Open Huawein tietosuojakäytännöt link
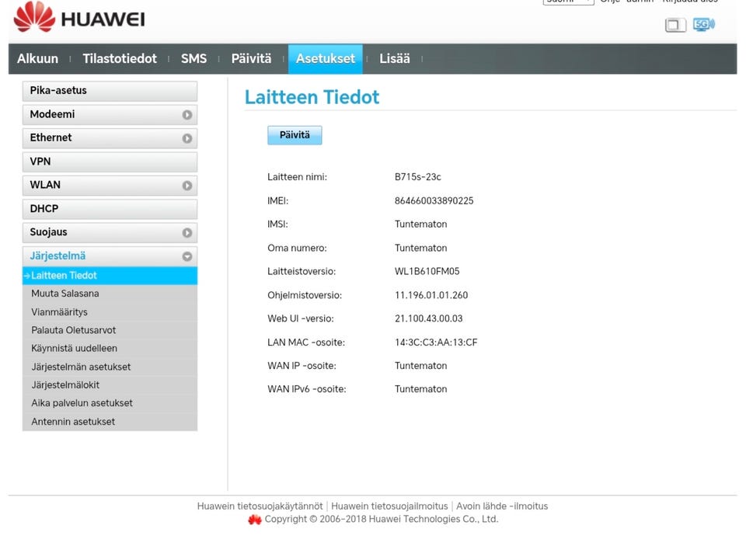Screen dimensions: 746x560 point(260,506)
